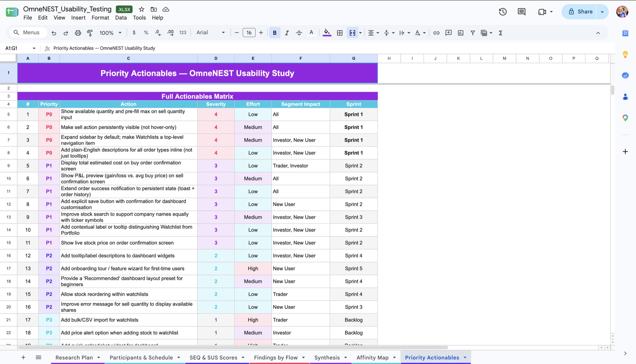Viewport: 636px width, 364px height.
Task: Increase font size with plus
Action: [261, 33]
